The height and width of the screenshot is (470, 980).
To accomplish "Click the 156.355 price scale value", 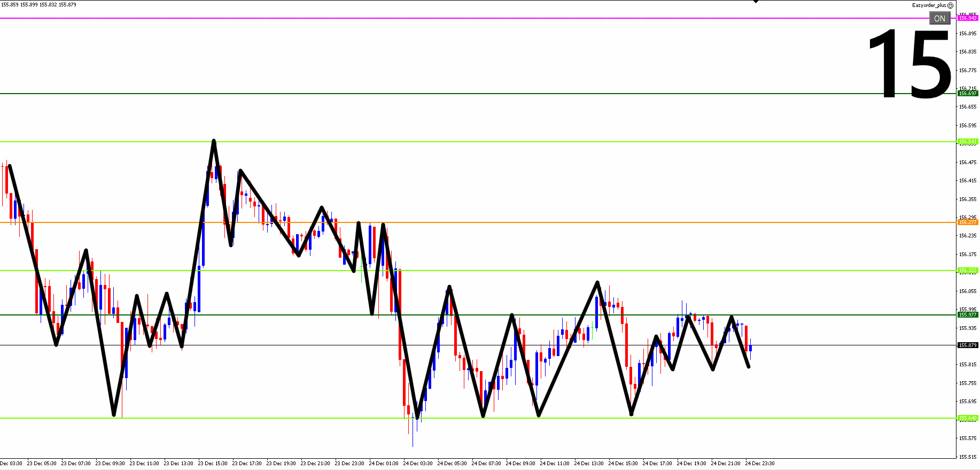I will tap(968, 199).
